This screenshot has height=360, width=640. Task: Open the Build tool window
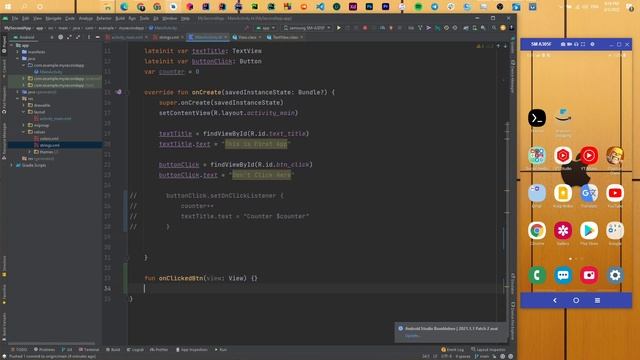click(113, 350)
